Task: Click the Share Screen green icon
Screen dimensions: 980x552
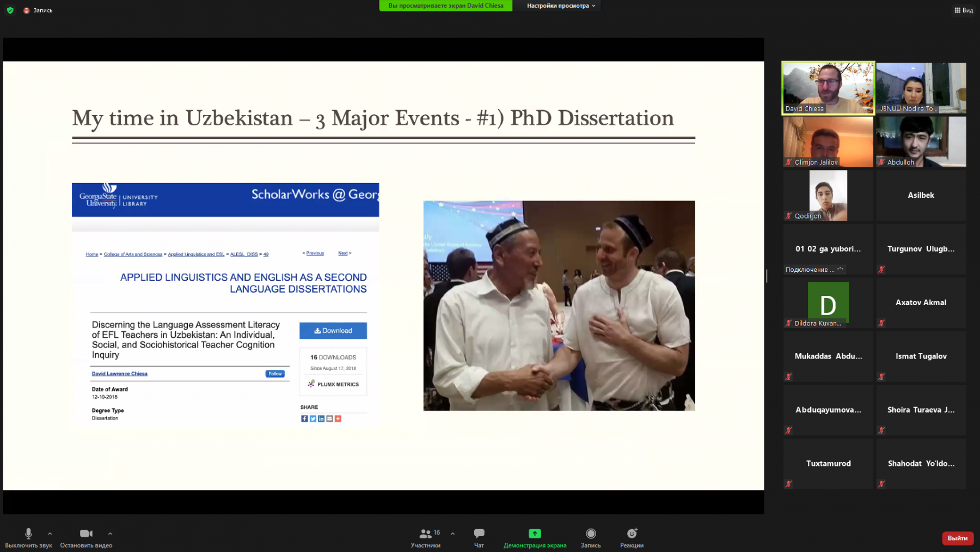Action: (535, 534)
